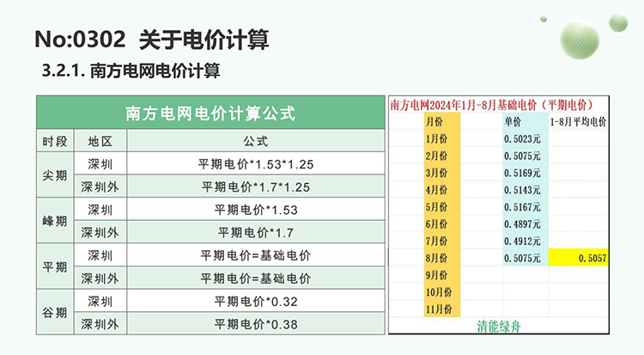Click the green 南方电网电价计算公式 table header
This screenshot has width=644, height=355.
210,113
